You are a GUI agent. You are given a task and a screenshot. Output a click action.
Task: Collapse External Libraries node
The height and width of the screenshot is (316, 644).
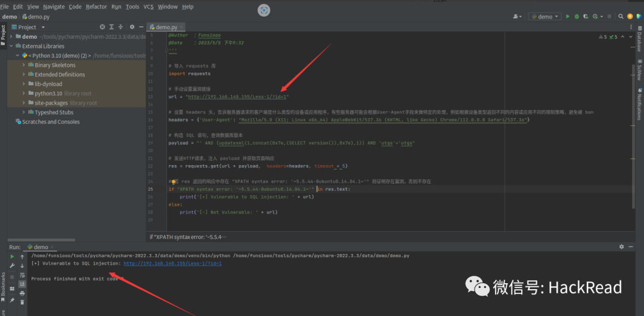pyautogui.click(x=11, y=46)
